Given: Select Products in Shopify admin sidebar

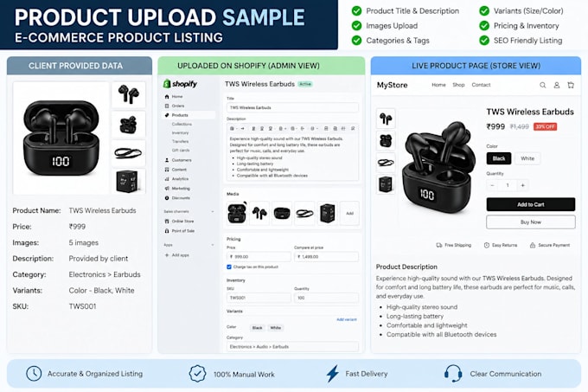Looking at the screenshot, I should (x=189, y=115).
